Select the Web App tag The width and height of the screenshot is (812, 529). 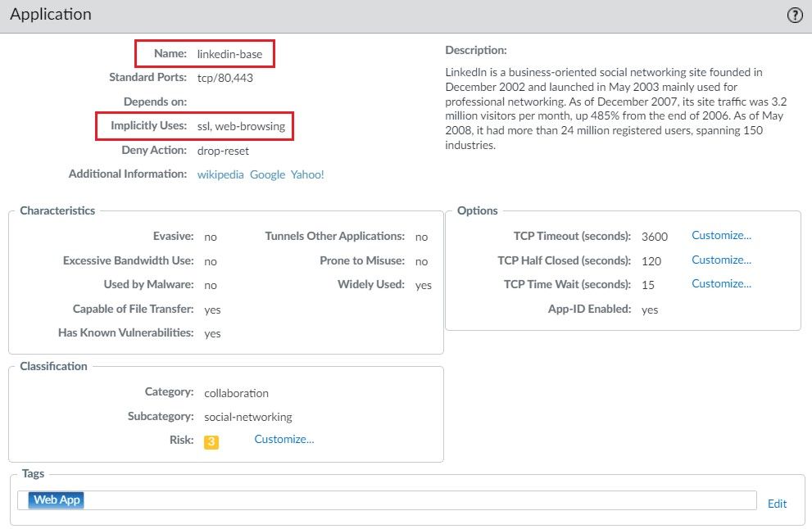click(x=56, y=500)
